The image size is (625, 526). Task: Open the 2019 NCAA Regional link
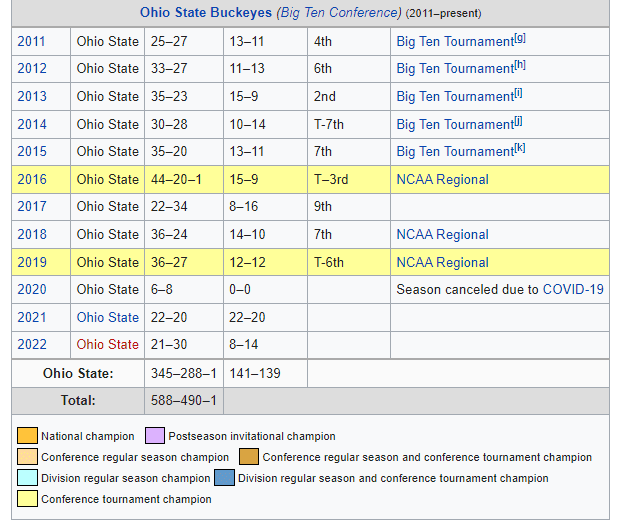click(442, 262)
